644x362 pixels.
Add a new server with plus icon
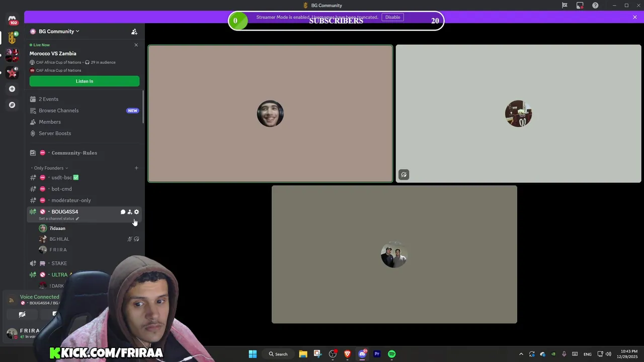(12, 89)
